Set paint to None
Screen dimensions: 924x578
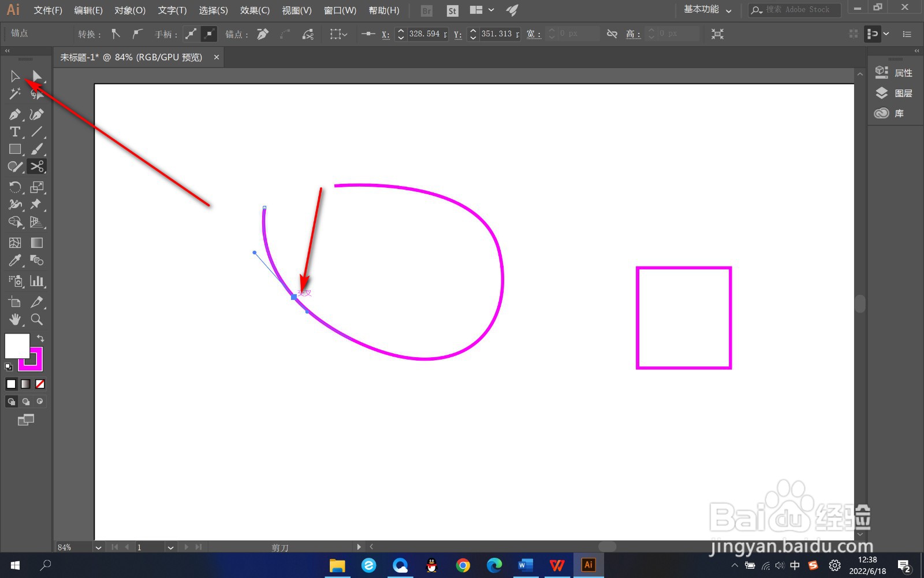click(40, 384)
